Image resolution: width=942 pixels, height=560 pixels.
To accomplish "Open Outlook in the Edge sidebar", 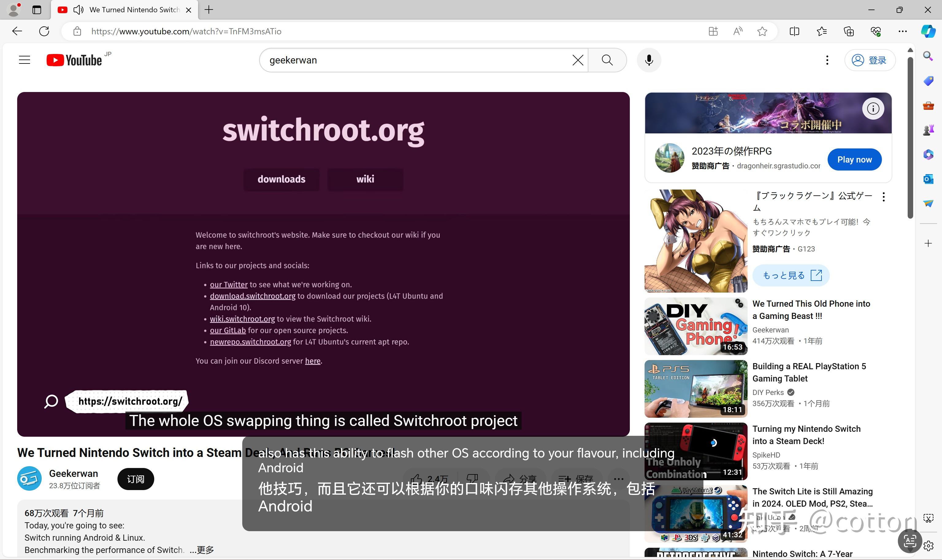I will click(x=928, y=179).
